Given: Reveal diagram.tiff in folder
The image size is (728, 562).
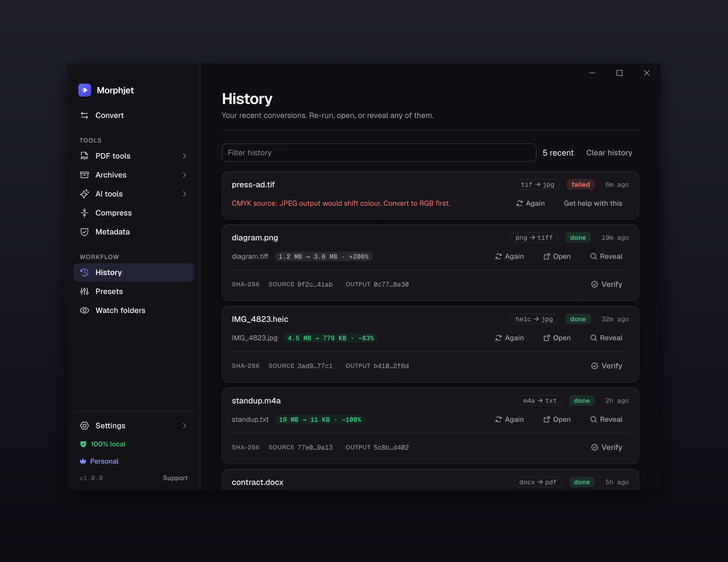Looking at the screenshot, I should [606, 256].
